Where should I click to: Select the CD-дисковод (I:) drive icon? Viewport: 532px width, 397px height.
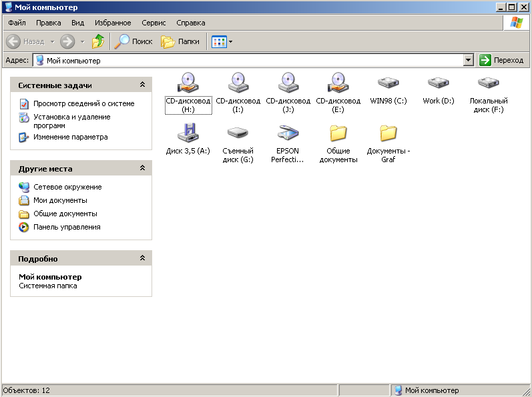click(238, 82)
